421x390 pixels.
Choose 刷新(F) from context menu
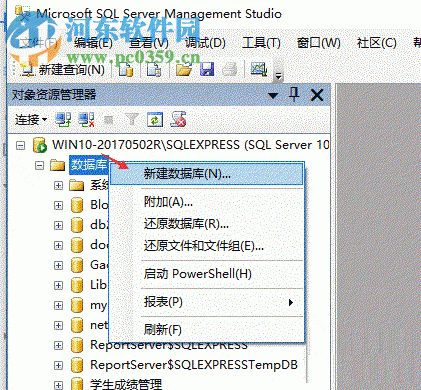[206, 330]
